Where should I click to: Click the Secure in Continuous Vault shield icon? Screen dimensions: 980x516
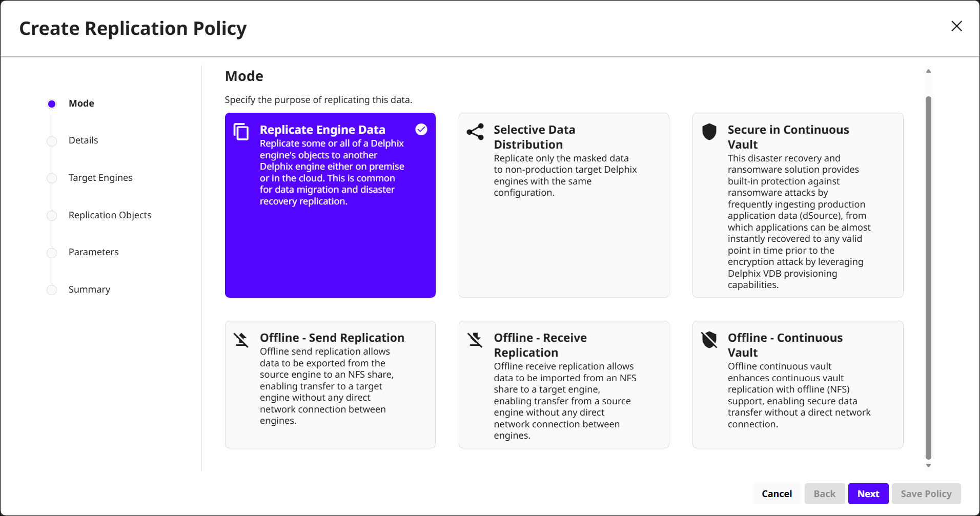pyautogui.click(x=709, y=132)
